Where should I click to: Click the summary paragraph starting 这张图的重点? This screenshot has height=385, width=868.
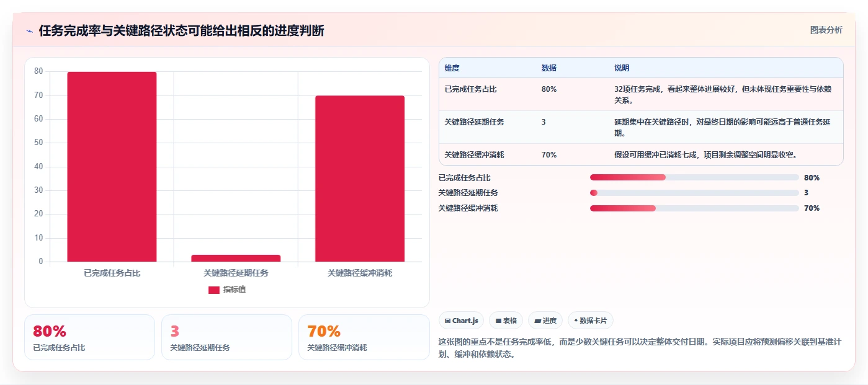pos(640,349)
